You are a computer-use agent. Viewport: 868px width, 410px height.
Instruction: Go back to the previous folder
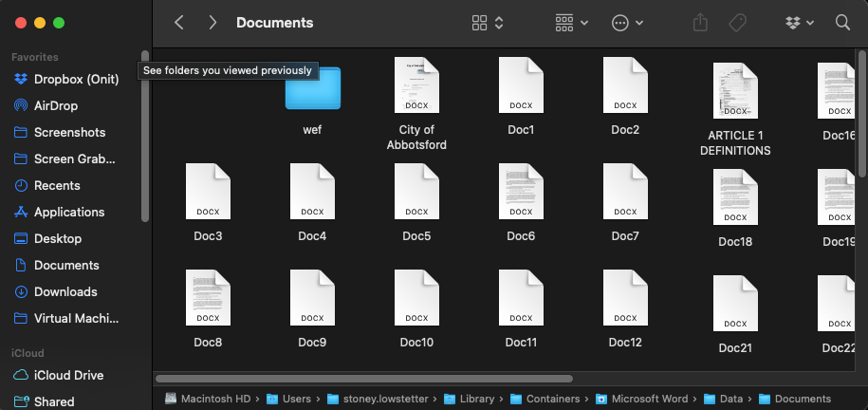(x=178, y=23)
